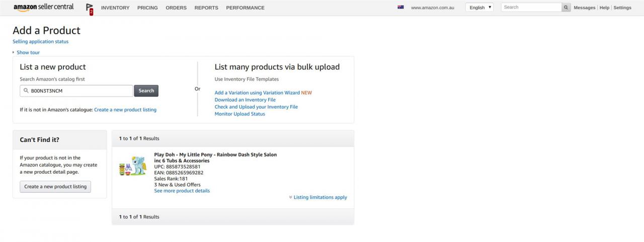
Task: Click Add a Variation using Variation Wizard
Action: 257,93
